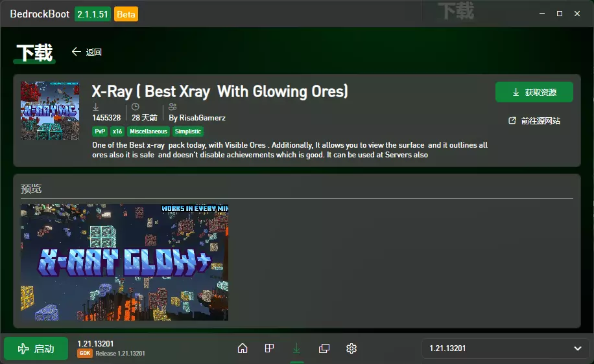Open the settings gear icon
The image size is (594, 364).
coord(351,348)
